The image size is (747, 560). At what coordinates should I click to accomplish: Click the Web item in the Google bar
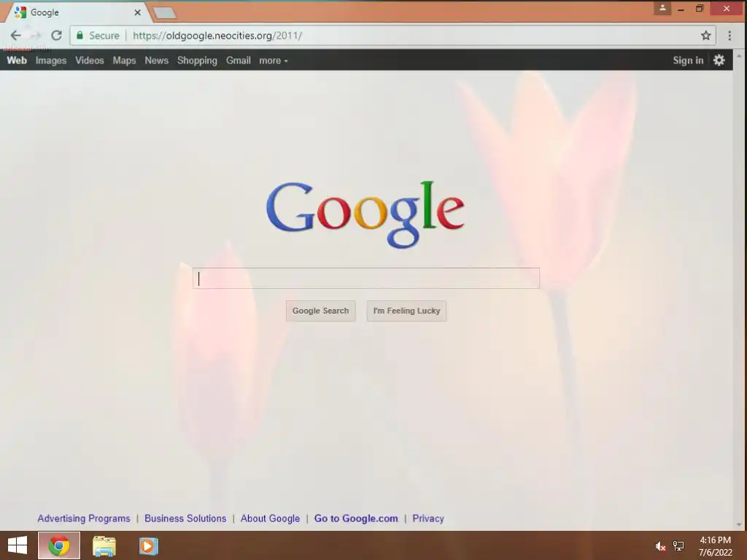coord(17,61)
